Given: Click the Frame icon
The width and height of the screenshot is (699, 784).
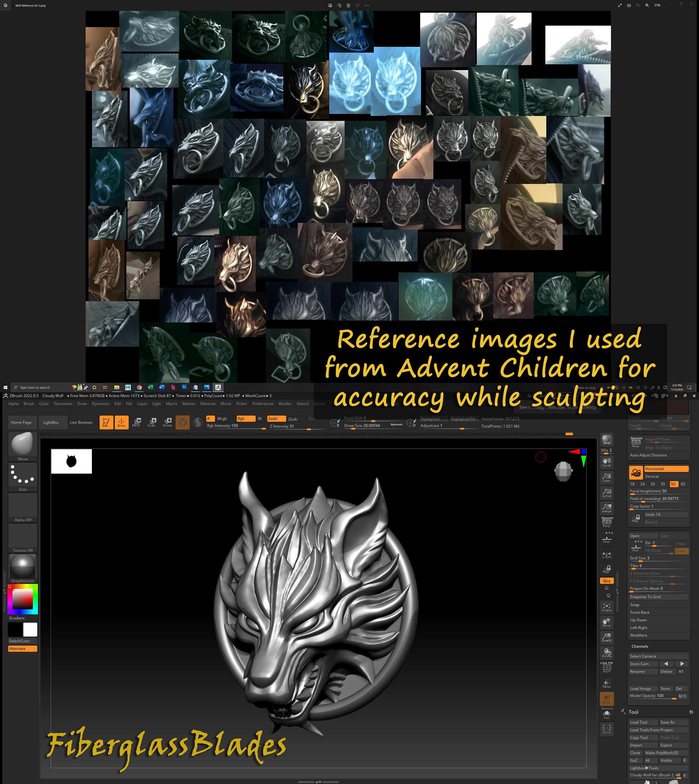Looking at the screenshot, I should (607, 607).
